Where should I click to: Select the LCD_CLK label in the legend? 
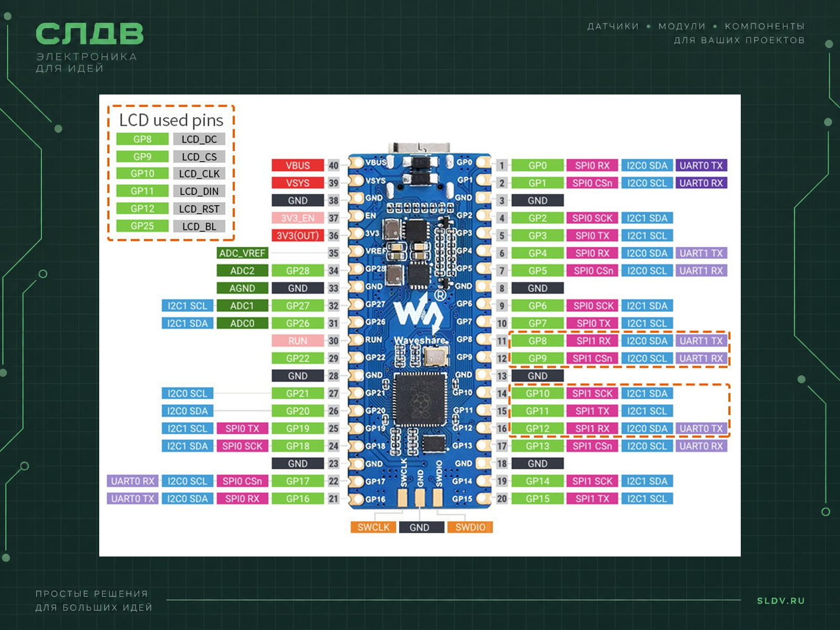tap(199, 174)
